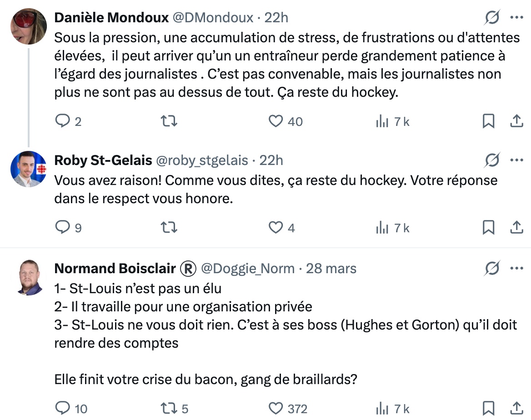View analytics on Roby St-Gelais's post

(381, 227)
